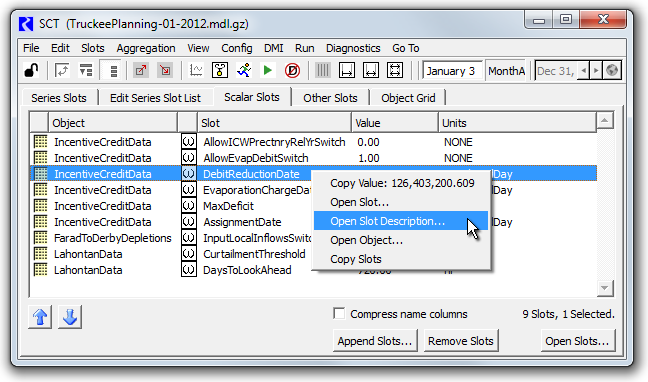Click the Dec 31 date field
This screenshot has height=382, width=648.
pos(556,71)
